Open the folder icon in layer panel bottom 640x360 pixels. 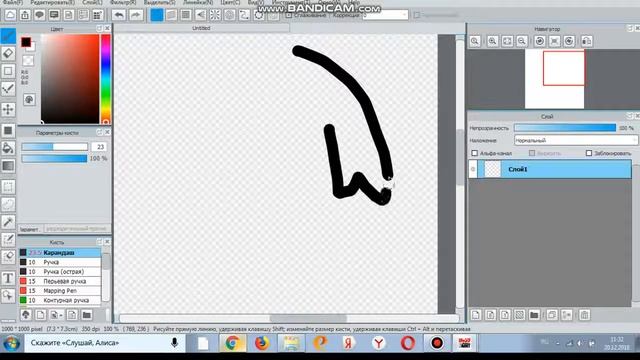coord(534,315)
